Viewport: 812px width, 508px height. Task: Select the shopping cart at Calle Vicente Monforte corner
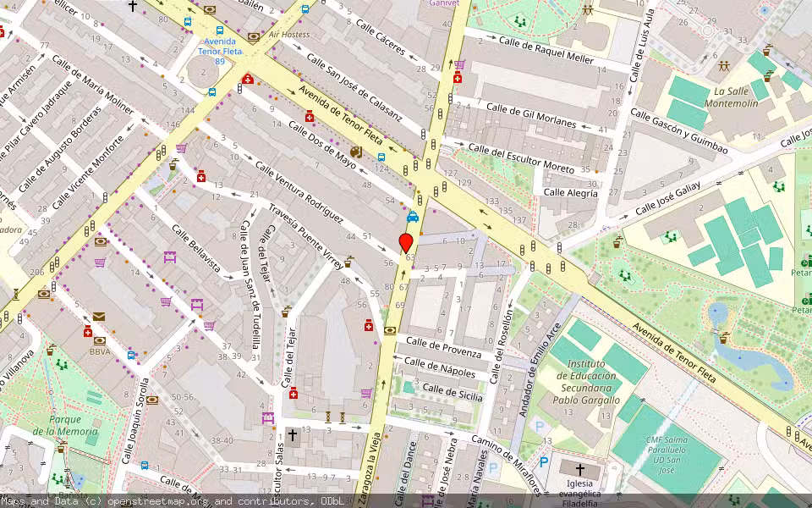tap(181, 148)
